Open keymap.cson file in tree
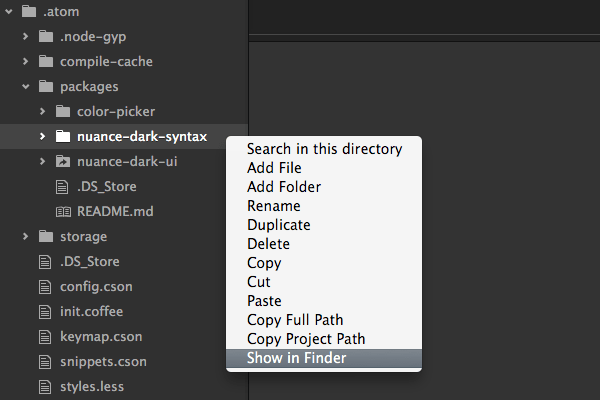 (x=101, y=337)
